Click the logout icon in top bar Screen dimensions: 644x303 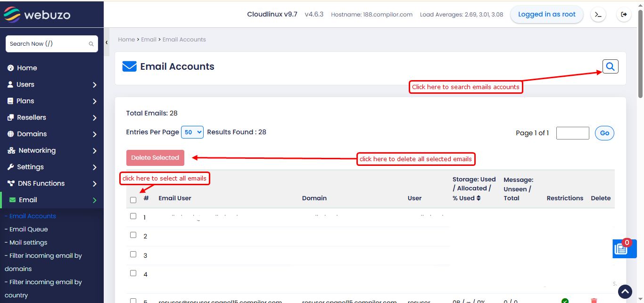click(x=624, y=15)
